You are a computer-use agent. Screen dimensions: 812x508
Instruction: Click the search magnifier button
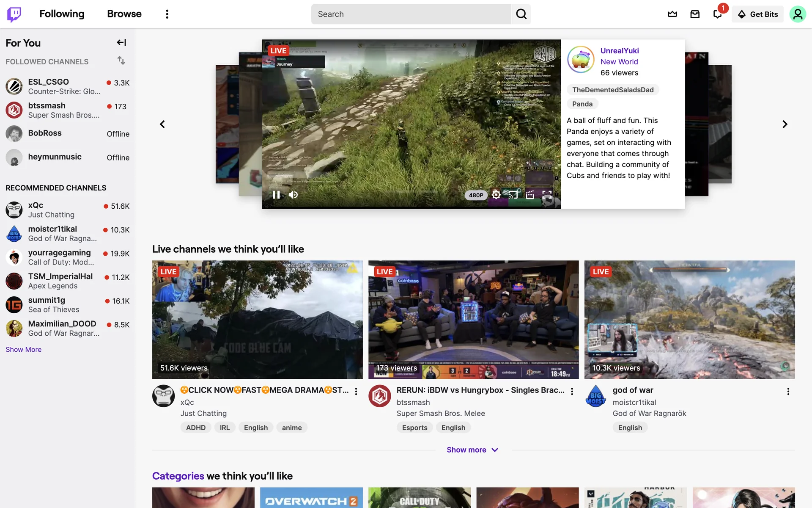(521, 14)
